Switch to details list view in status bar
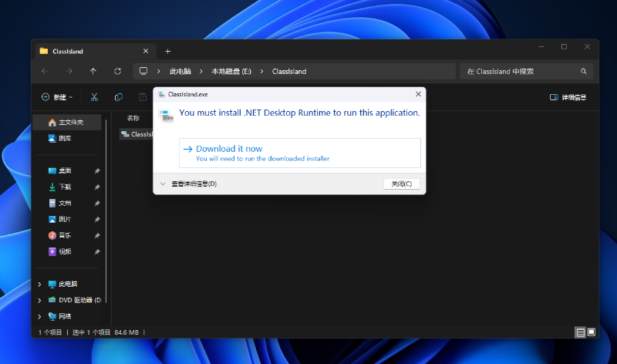 pos(579,332)
